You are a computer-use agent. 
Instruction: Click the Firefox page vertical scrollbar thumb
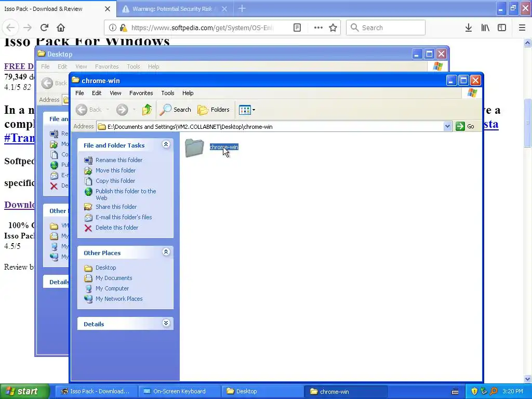(x=528, y=123)
